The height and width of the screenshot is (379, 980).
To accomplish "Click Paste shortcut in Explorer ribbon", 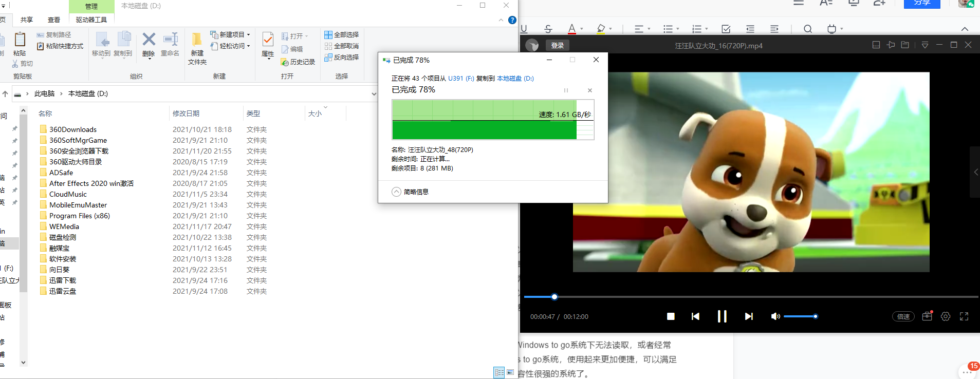I will 60,46.
